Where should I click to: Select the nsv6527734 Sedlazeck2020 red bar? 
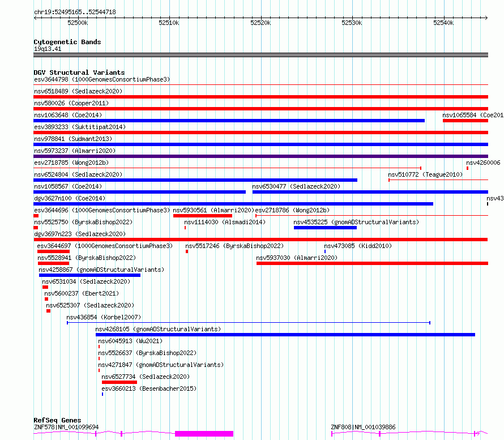(119, 382)
